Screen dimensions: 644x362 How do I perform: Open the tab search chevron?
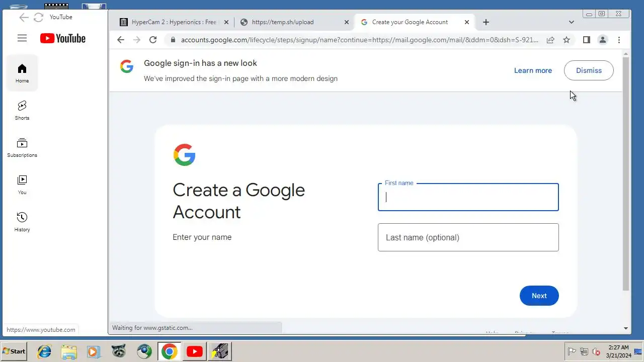571,22
